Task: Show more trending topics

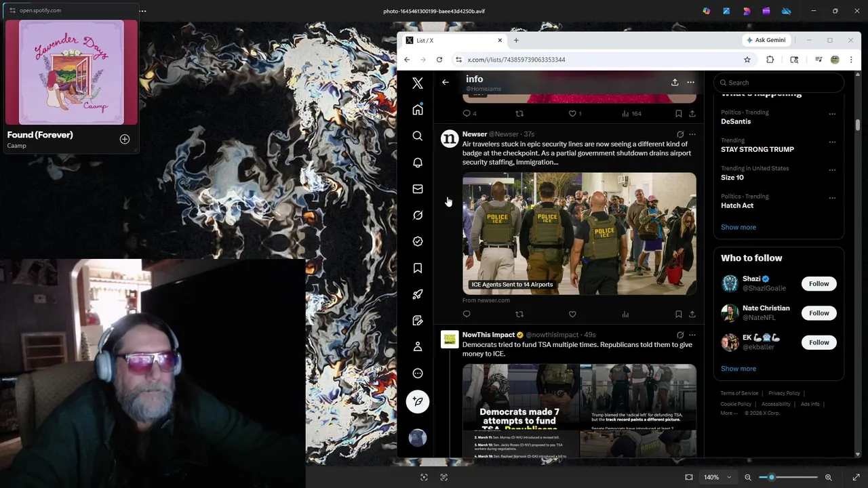Action: click(738, 227)
